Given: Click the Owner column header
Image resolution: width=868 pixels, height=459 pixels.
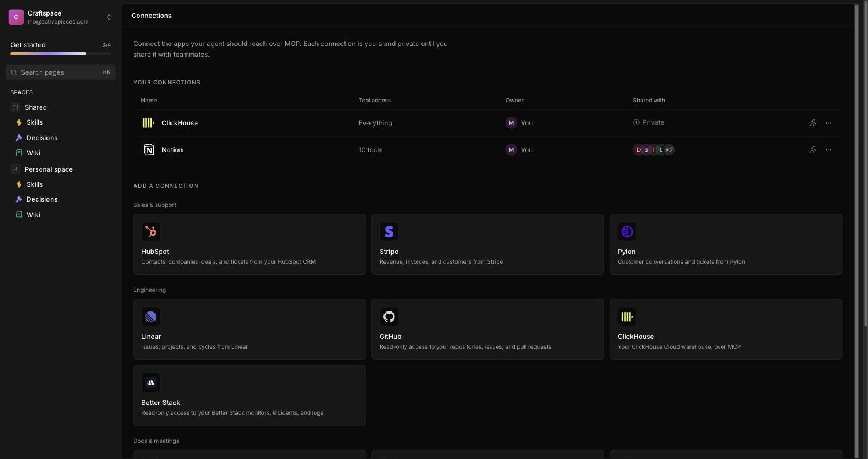Looking at the screenshot, I should (x=514, y=101).
